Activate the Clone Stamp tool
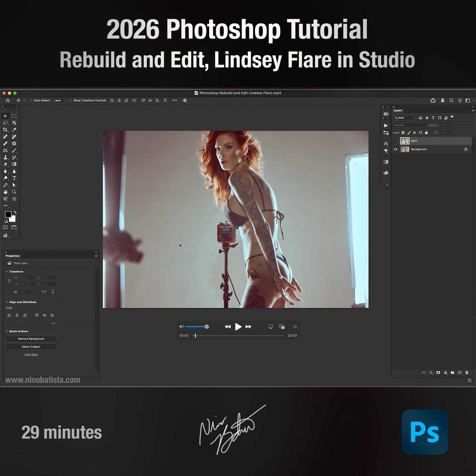Viewport: 476px width, 476px height. (5, 158)
